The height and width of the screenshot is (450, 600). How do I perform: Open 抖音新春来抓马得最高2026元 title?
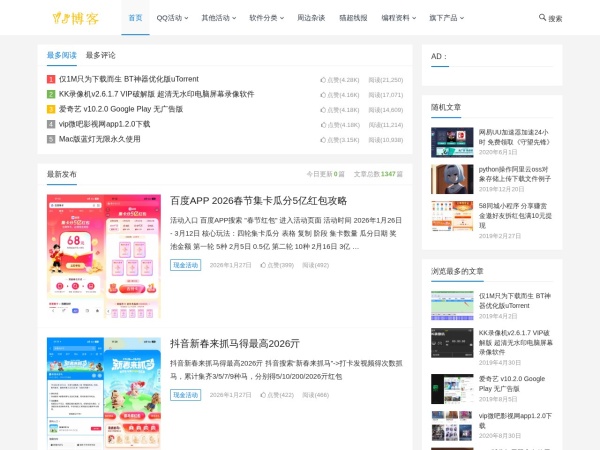coord(235,344)
